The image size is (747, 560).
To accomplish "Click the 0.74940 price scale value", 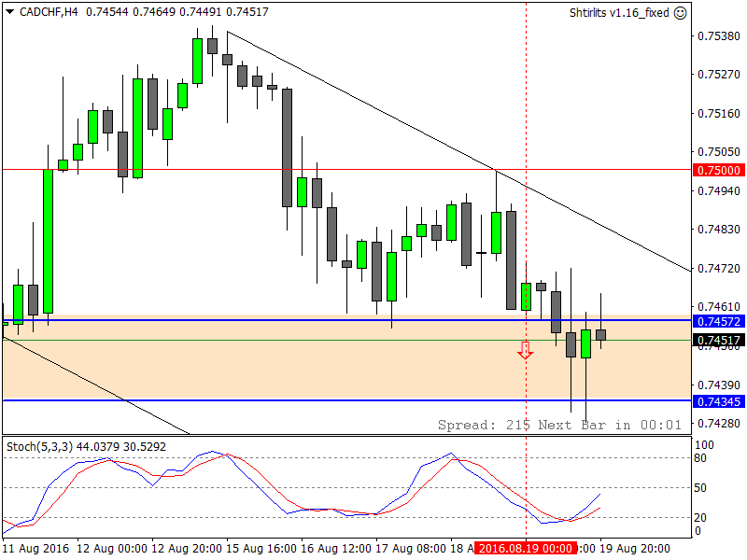I will point(718,191).
